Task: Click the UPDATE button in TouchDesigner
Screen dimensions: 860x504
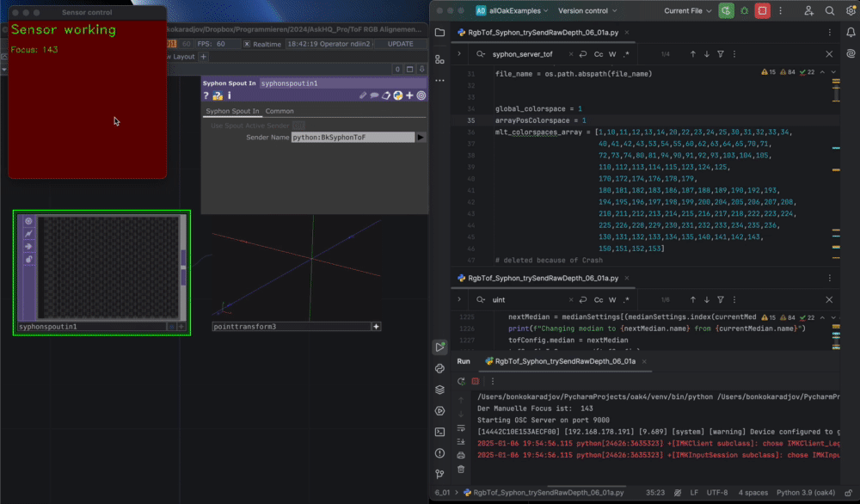Action: pos(400,44)
